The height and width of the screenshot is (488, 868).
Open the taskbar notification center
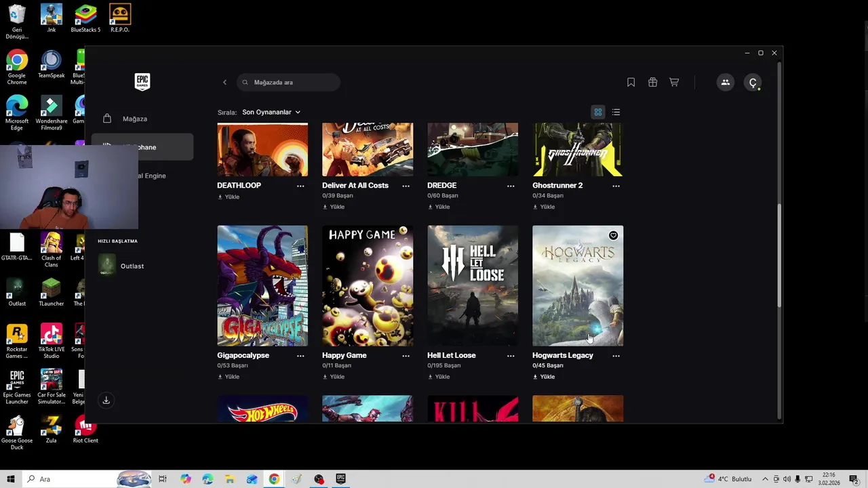tap(854, 479)
